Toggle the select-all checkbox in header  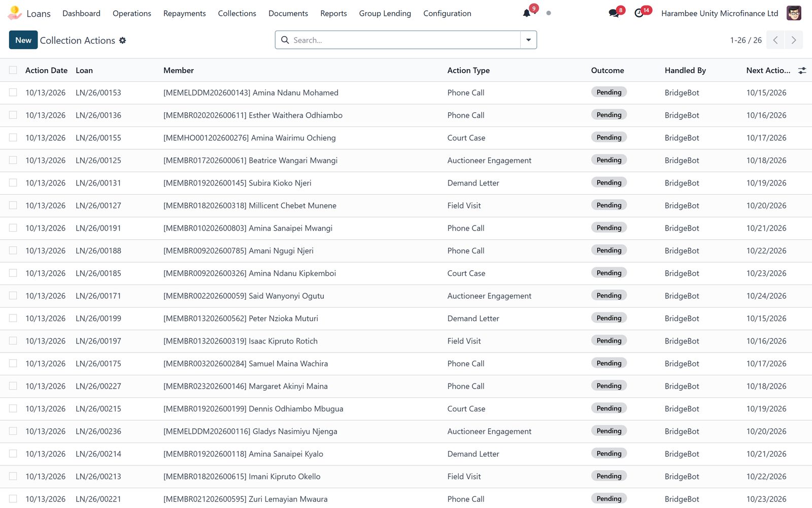pyautogui.click(x=13, y=70)
